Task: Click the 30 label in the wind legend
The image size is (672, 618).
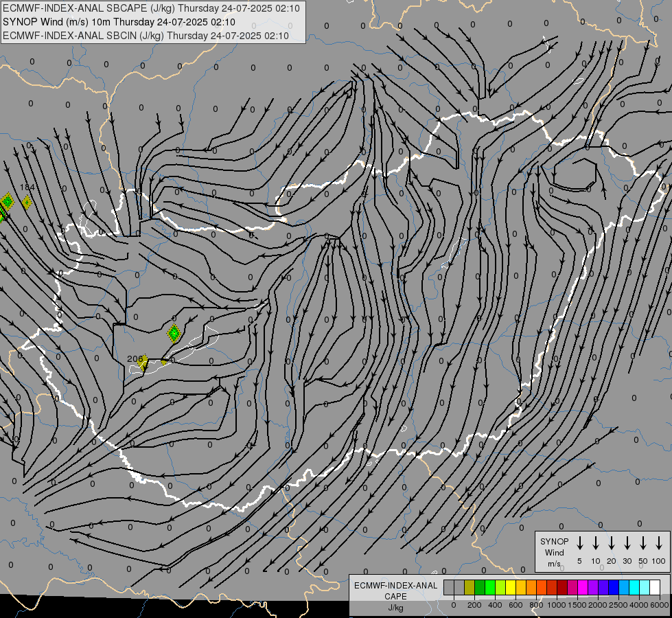Action: pos(627,561)
